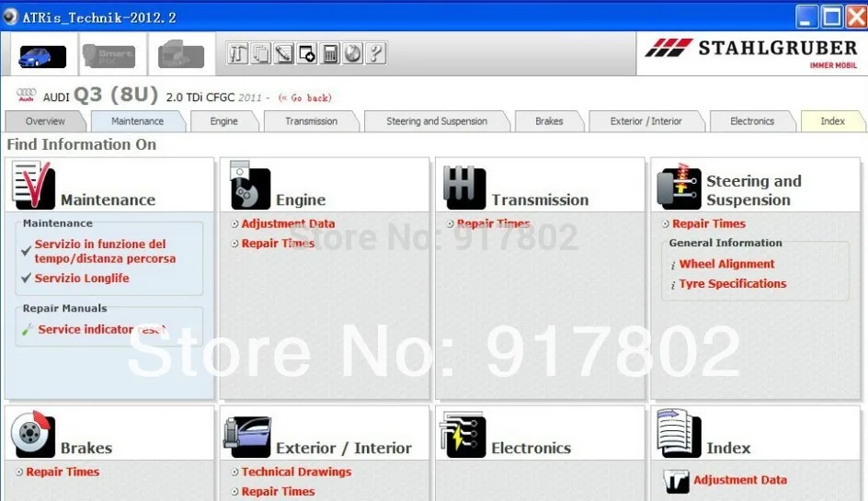
Task: Open Steering and Suspension Repair Times link
Action: [709, 223]
